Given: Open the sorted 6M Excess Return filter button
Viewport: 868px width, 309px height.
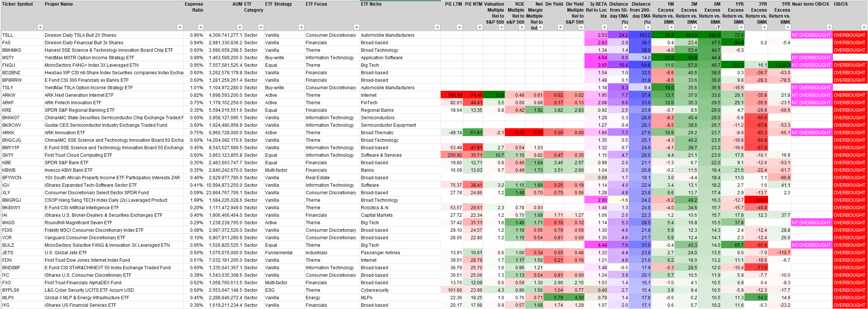Looking at the screenshot, I should pos(718,27).
